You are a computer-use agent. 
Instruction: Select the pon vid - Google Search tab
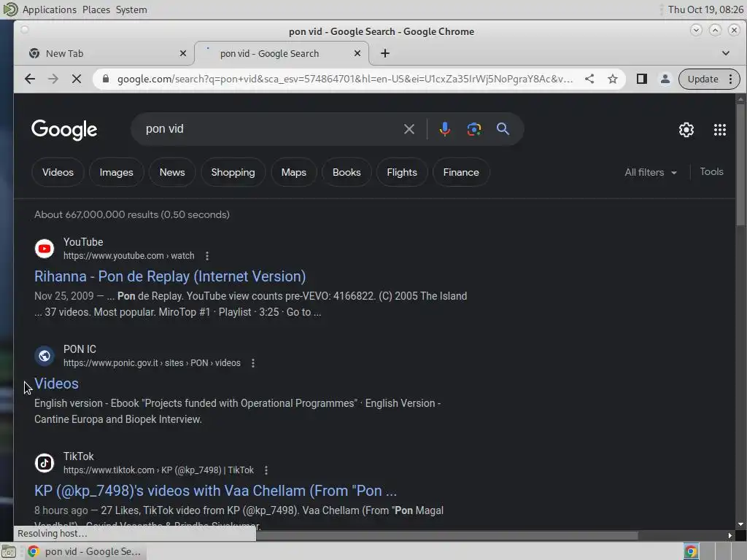coord(281,53)
